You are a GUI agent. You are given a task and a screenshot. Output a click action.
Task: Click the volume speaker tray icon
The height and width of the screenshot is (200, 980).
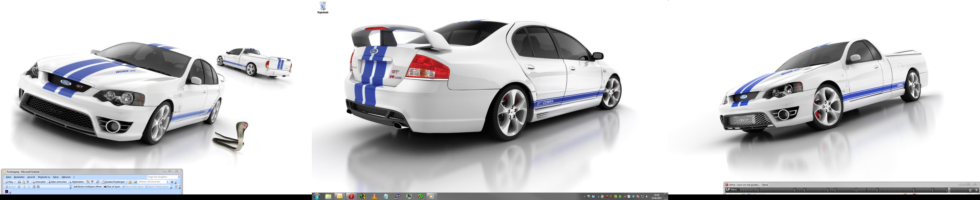[x=647, y=197]
